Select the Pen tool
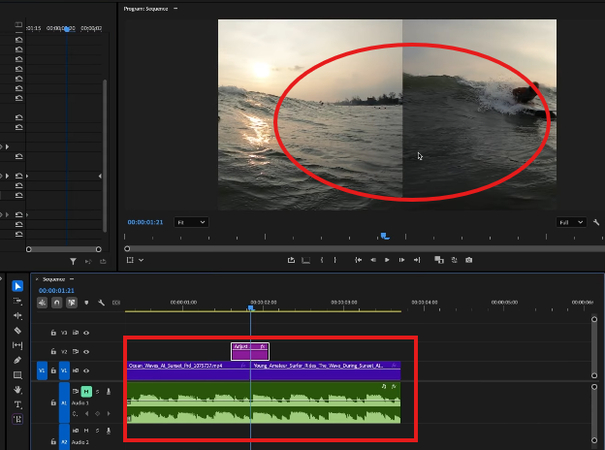This screenshot has height=450, width=605. [17, 360]
